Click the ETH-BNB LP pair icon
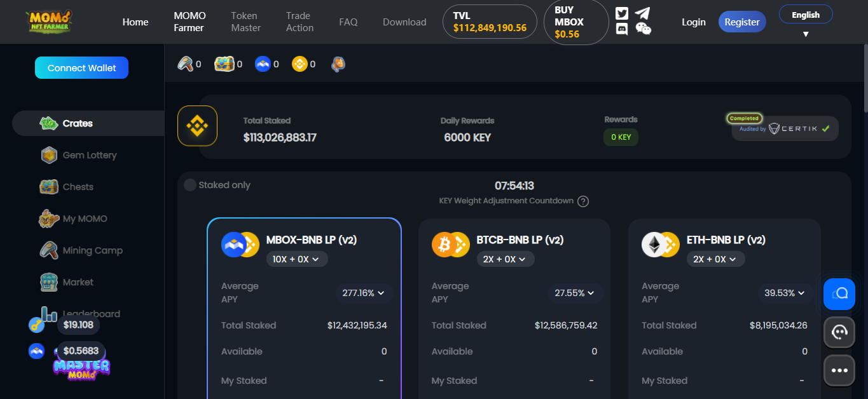868x399 pixels. 660,245
